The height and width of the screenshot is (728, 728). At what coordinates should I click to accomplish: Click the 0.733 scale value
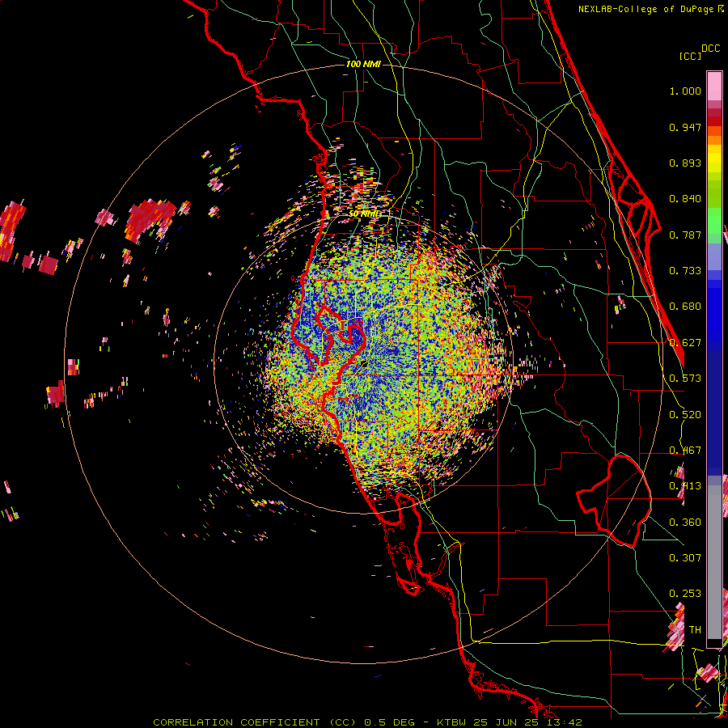685,271
